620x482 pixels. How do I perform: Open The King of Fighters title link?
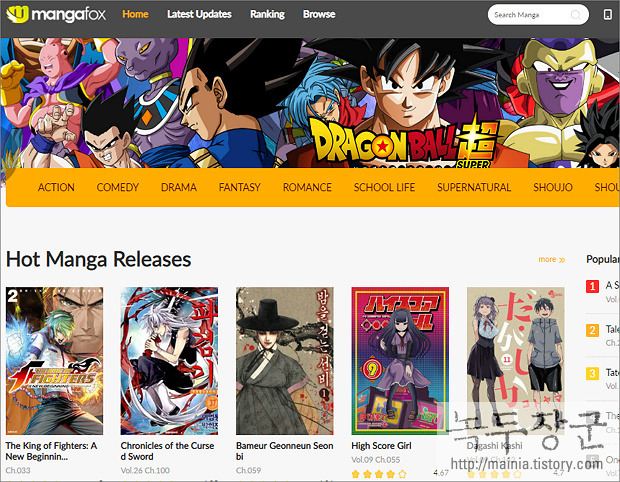(51, 451)
